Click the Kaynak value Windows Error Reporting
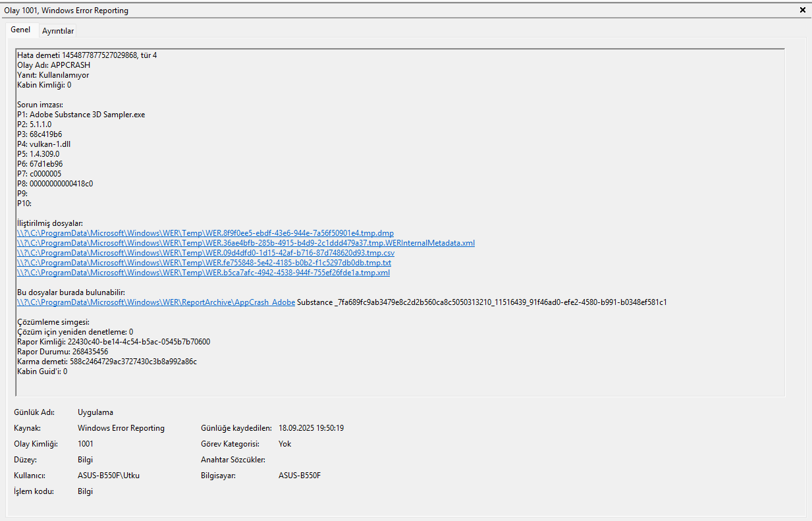 pyautogui.click(x=121, y=428)
